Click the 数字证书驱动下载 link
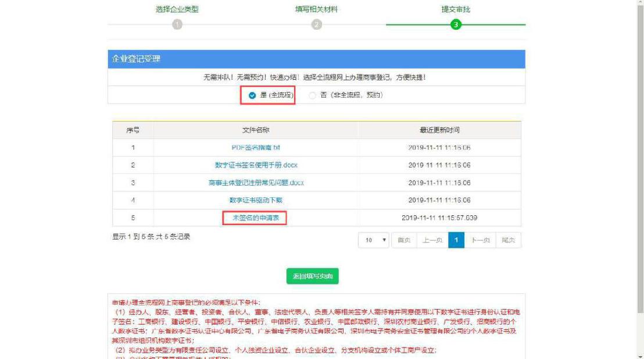Screen dimensions: 644x359 point(256,200)
